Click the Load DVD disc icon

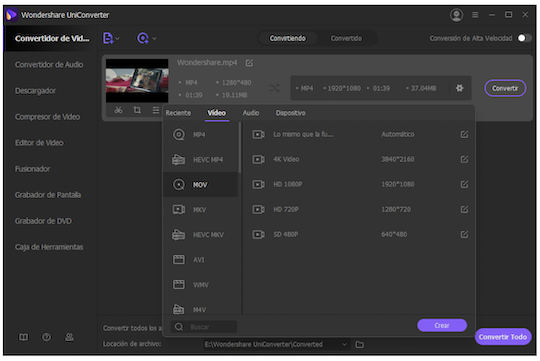143,38
